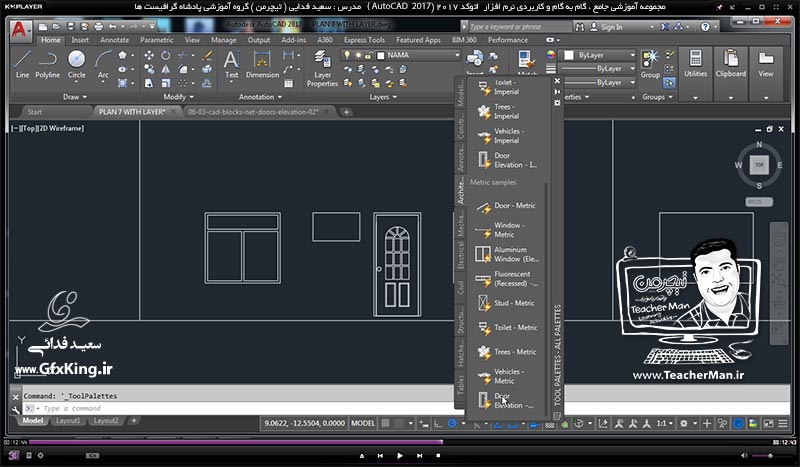Screen dimensions: 800x467
Task: Switch to the Parametric ribbon tab
Action: click(x=157, y=40)
